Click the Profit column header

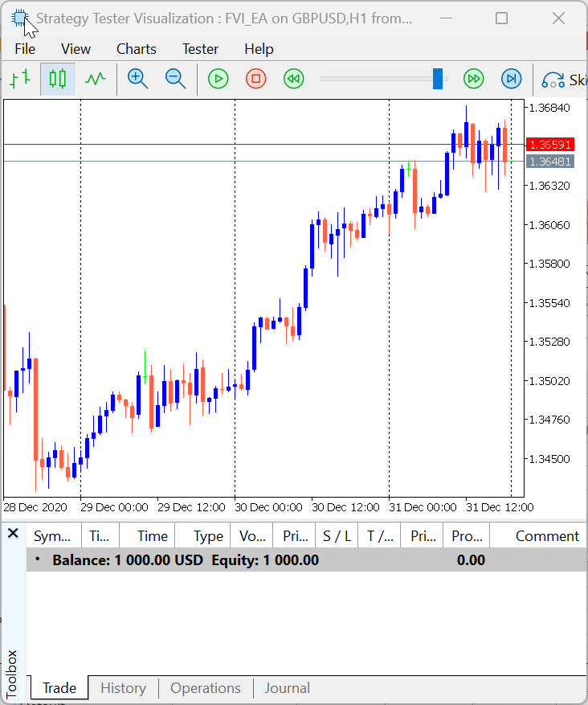point(467,536)
